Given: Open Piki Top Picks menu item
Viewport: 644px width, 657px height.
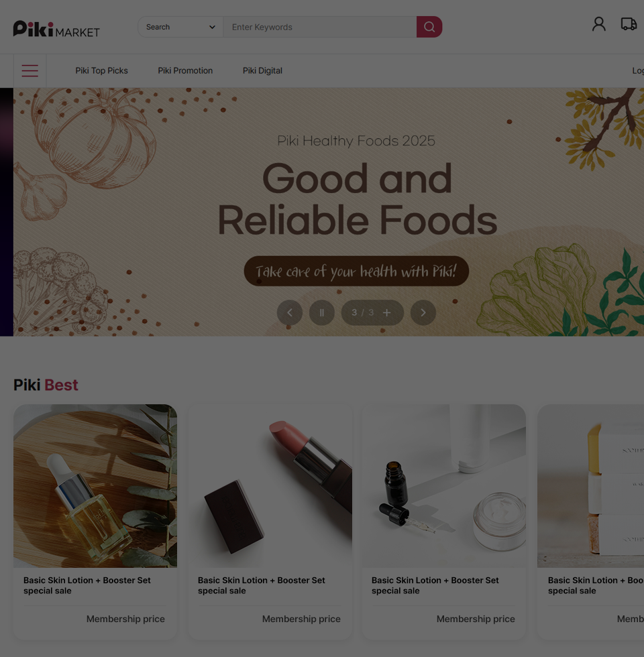Looking at the screenshot, I should [x=101, y=71].
